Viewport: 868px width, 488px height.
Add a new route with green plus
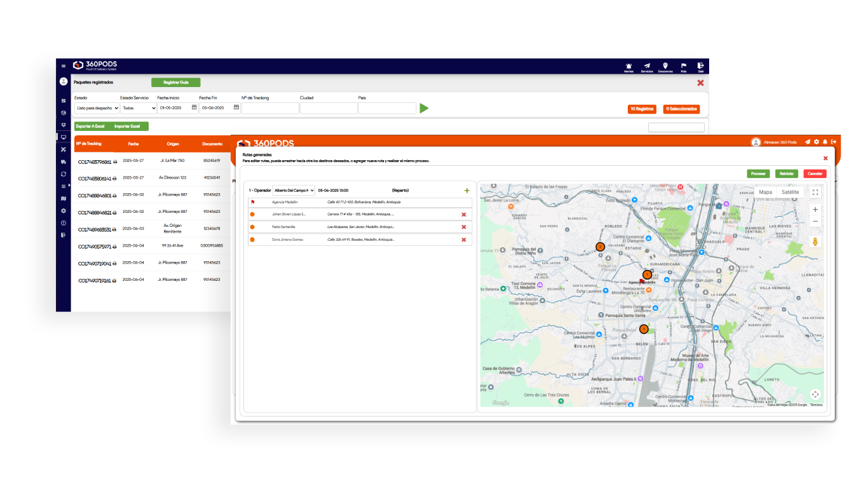467,191
